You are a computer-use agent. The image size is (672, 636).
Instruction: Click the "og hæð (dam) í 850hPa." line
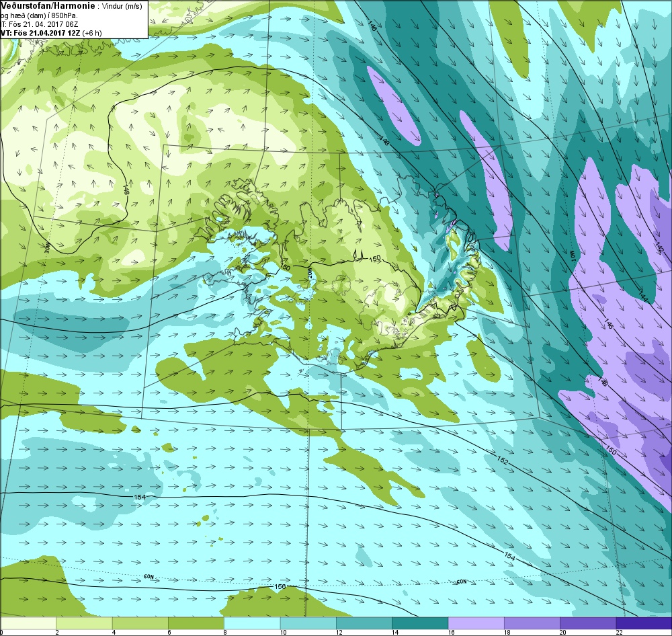(39, 15)
